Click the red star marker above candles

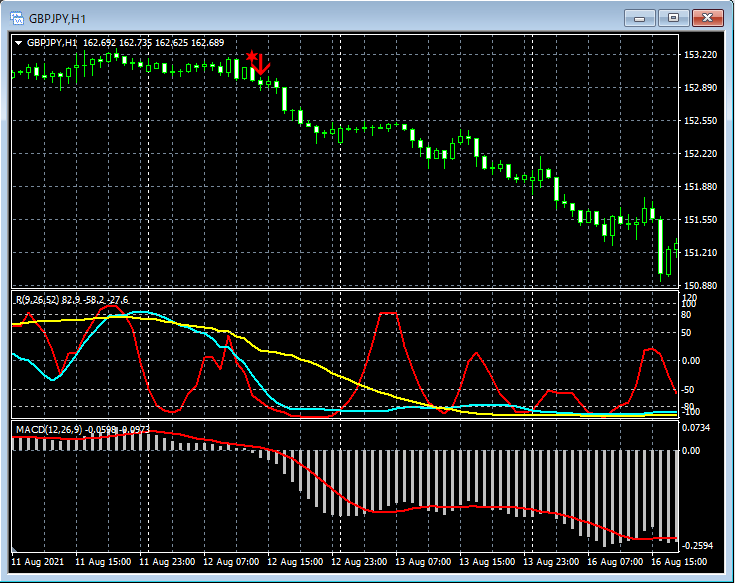point(252,58)
